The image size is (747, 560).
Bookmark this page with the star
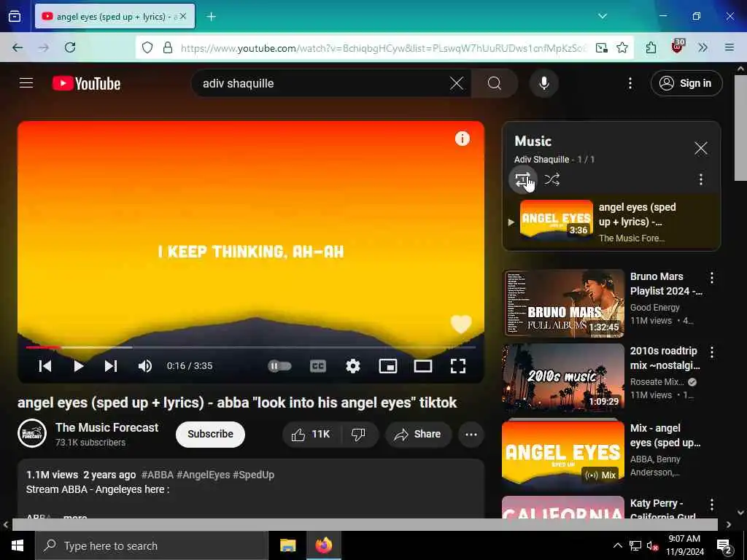click(x=622, y=47)
